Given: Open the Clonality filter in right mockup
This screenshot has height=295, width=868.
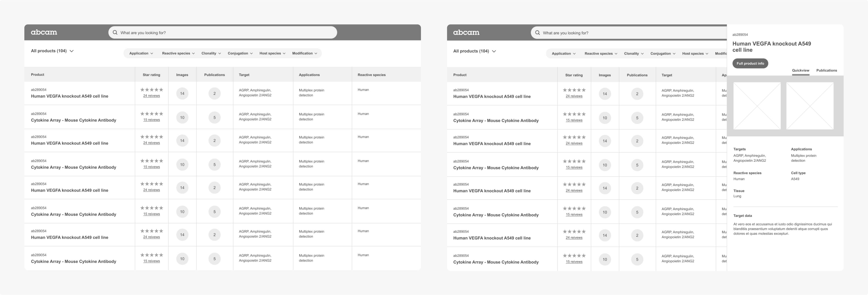Looking at the screenshot, I should (x=634, y=53).
